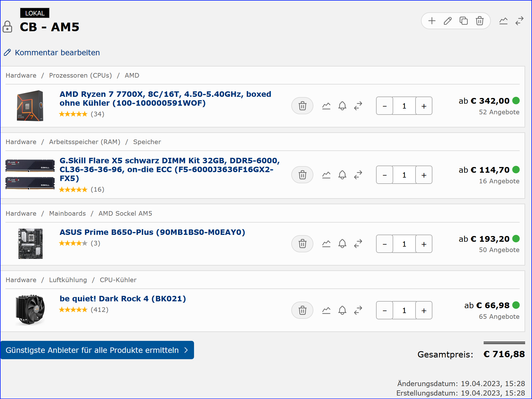Open Kommentar bearbeiten link
This screenshot has width=532, height=399.
[x=52, y=53]
